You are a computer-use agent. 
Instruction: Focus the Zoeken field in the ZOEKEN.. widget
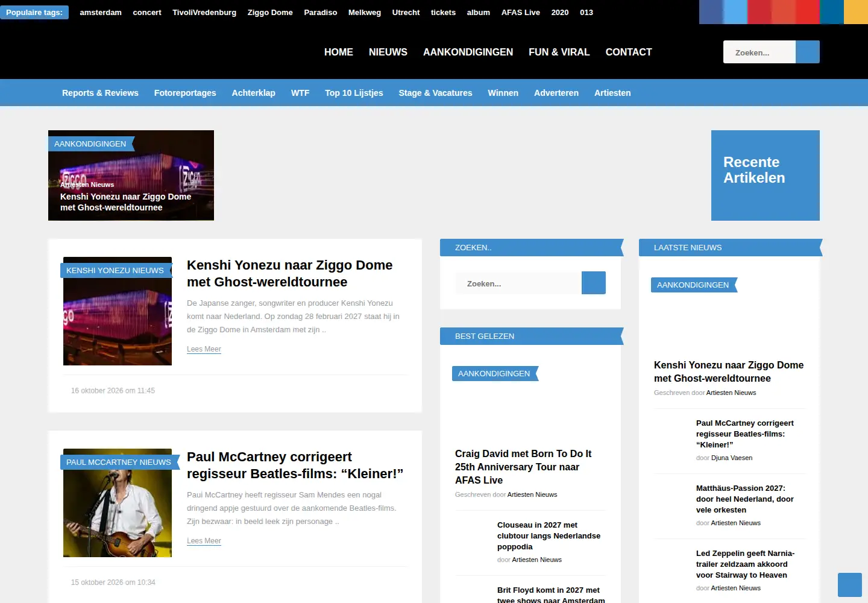pos(518,283)
